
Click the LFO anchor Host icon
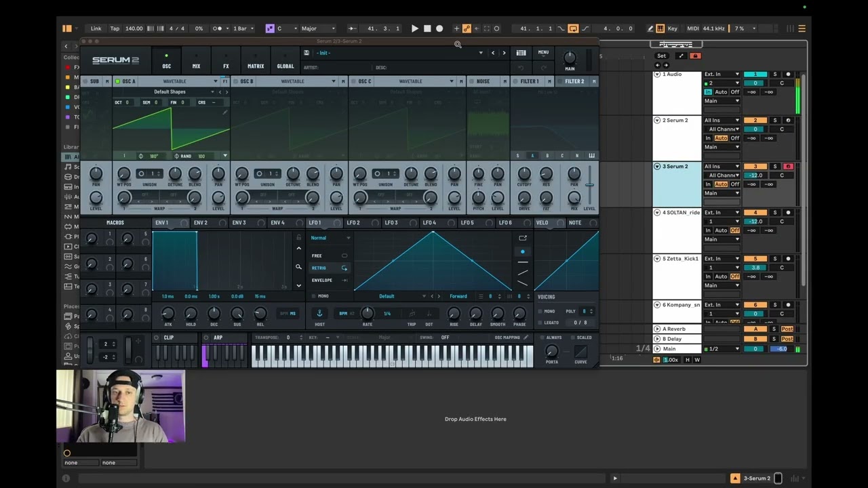[319, 313]
